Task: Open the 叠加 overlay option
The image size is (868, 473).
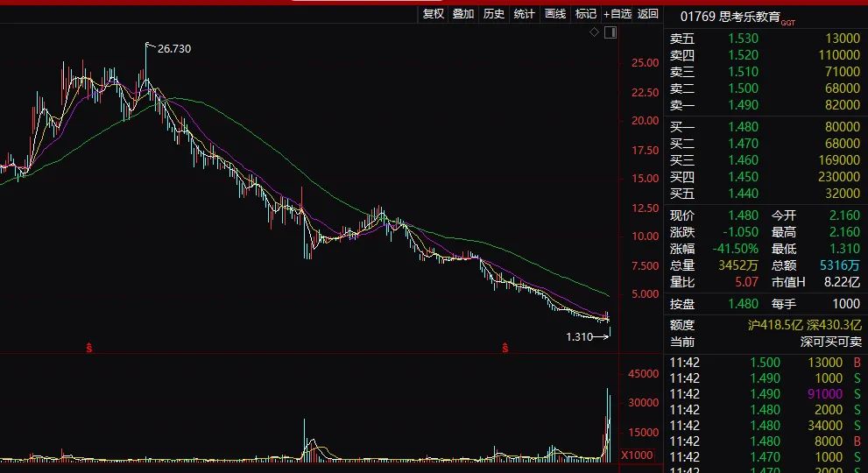Action: click(463, 14)
